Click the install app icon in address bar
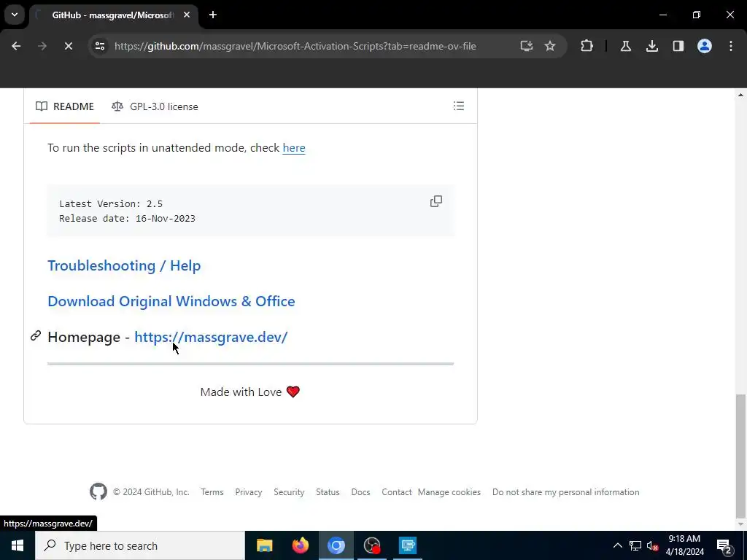 526,46
